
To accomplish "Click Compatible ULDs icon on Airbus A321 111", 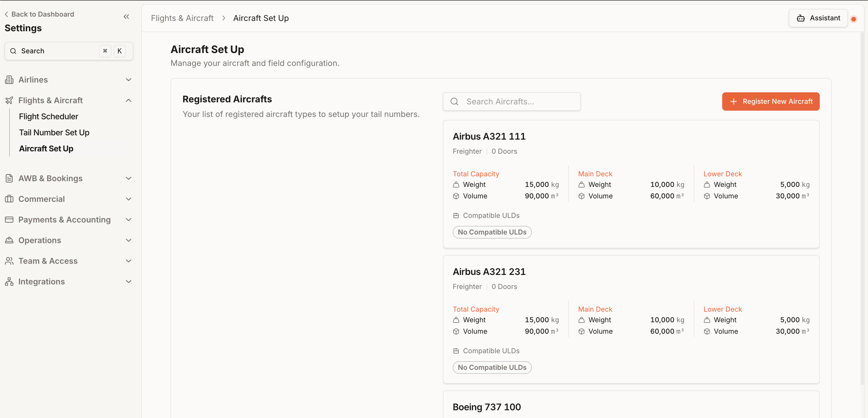I will pos(456,215).
